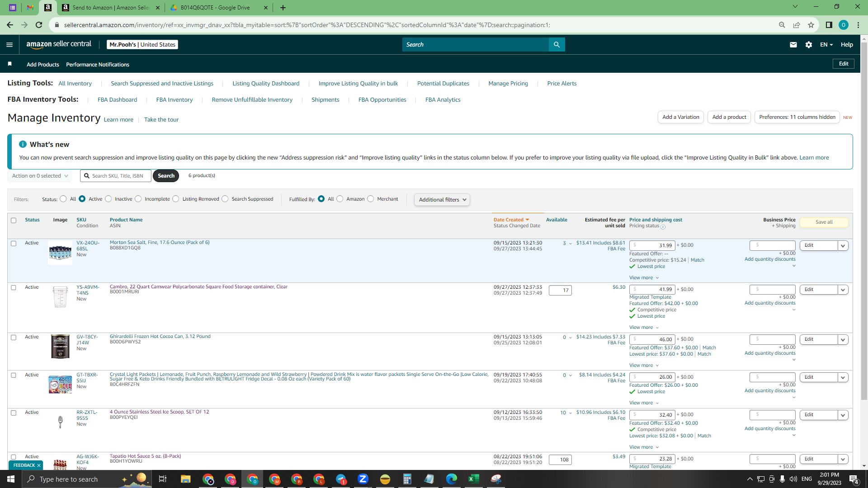Check the Cambro Food Storage row checkbox
The image size is (868, 488).
14,288
